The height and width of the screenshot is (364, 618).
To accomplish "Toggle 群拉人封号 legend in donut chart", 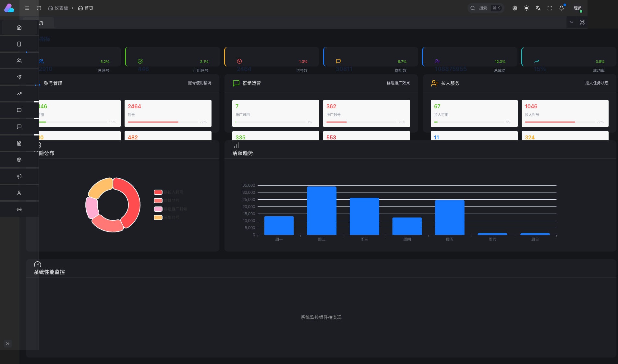I will [168, 192].
